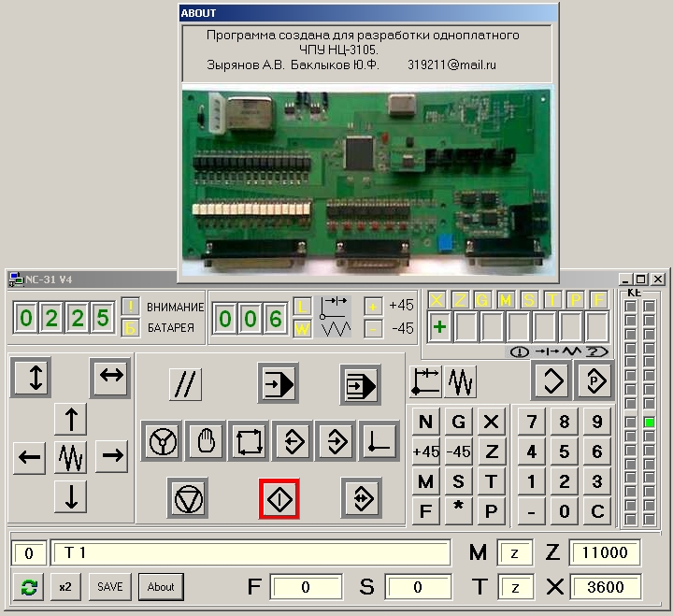Viewport: 673px width, 616px height.
Task: Click keypad asterisk key
Action: (458, 510)
